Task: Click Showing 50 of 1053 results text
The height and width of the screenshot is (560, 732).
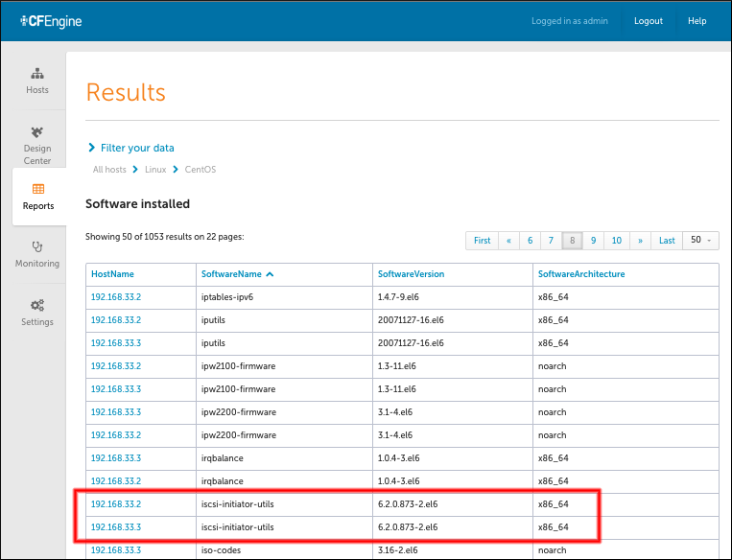Action: tap(165, 237)
